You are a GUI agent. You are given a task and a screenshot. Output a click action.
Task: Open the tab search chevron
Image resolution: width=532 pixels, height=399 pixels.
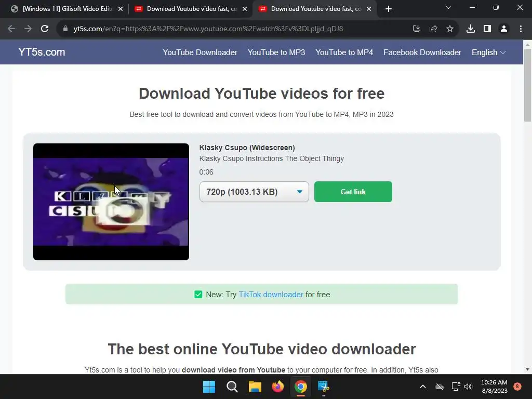point(448,7)
